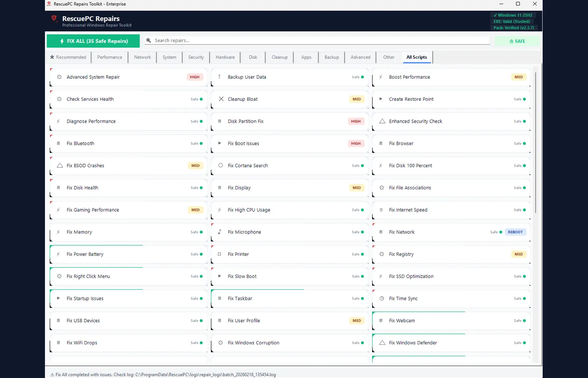This screenshot has width=588, height=378.
Task: Click the play icon on Fix Boot Issues
Action: [220, 143]
